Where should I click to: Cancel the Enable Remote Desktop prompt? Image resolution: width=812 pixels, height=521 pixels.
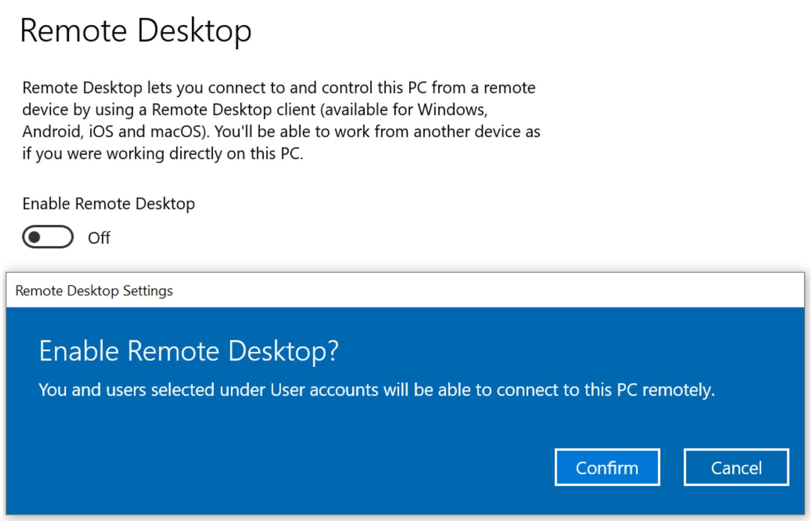(736, 468)
